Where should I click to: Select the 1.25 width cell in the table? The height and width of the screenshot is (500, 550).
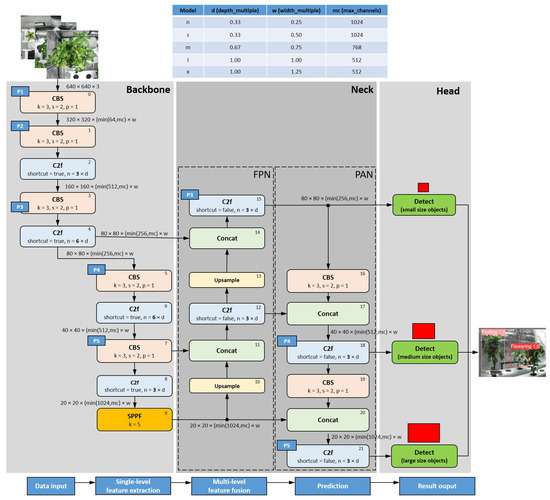[296, 72]
